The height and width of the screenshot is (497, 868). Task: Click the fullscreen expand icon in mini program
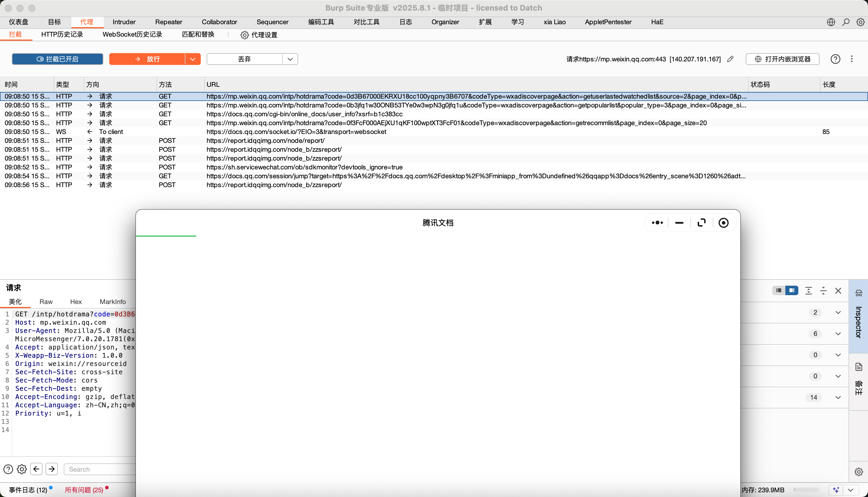[x=701, y=223]
